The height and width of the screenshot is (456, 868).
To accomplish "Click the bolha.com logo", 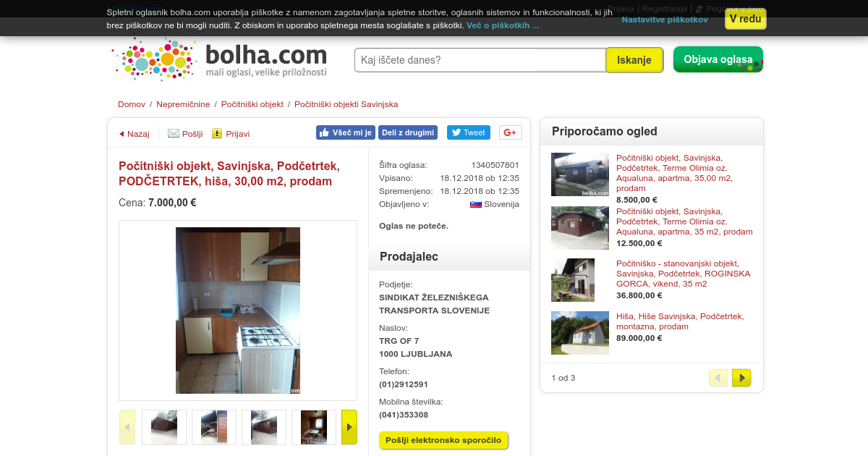I will point(220,59).
